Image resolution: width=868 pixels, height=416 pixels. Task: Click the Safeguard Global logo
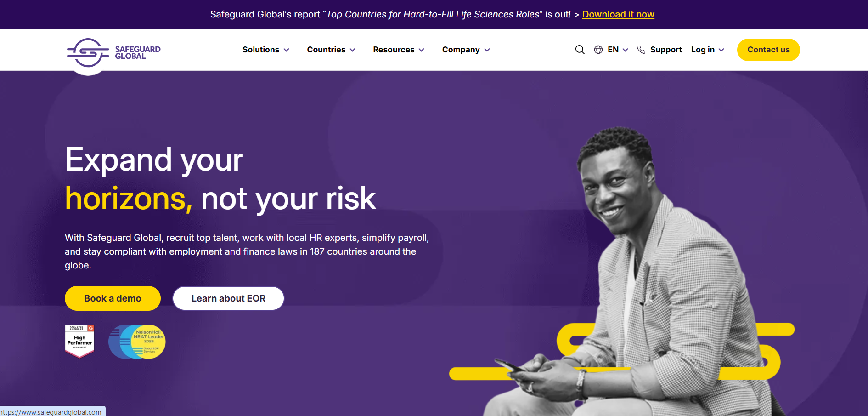tap(113, 53)
